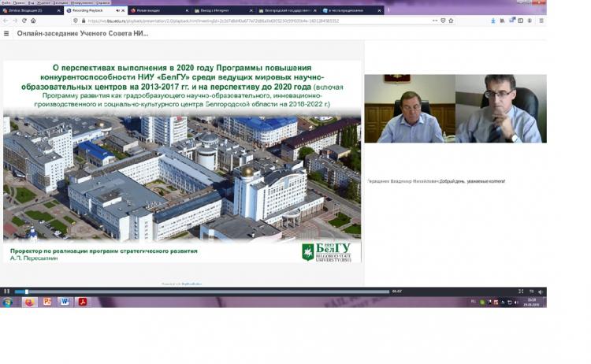Click the Windows Start button
Viewport: 591px width, 364px height.
pyautogui.click(x=8, y=302)
